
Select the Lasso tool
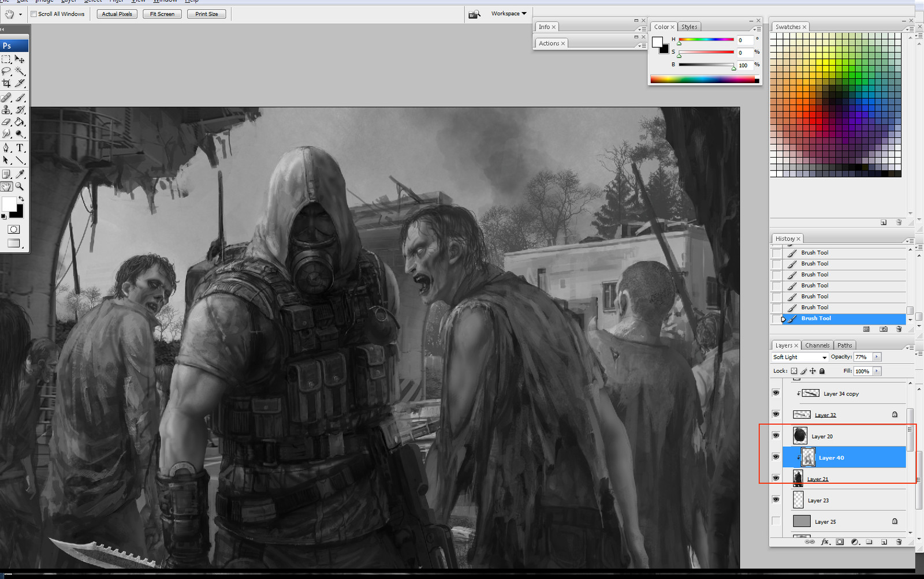click(6, 71)
